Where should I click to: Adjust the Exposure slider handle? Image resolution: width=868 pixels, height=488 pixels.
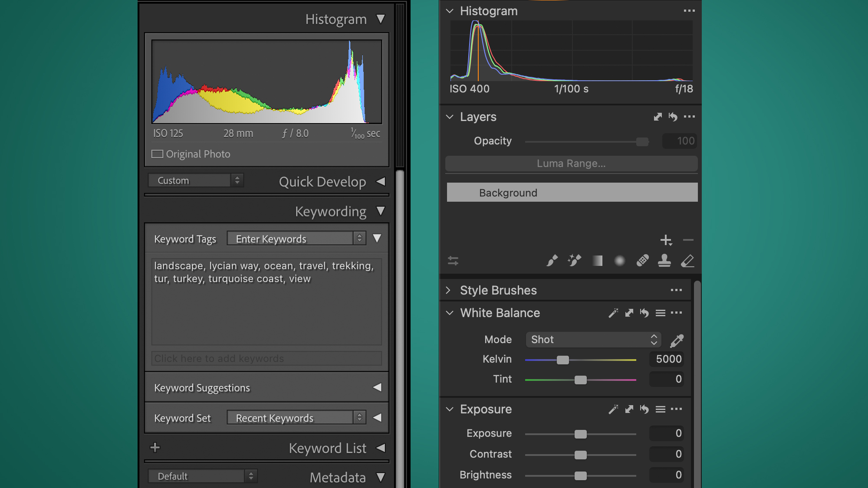[581, 434]
